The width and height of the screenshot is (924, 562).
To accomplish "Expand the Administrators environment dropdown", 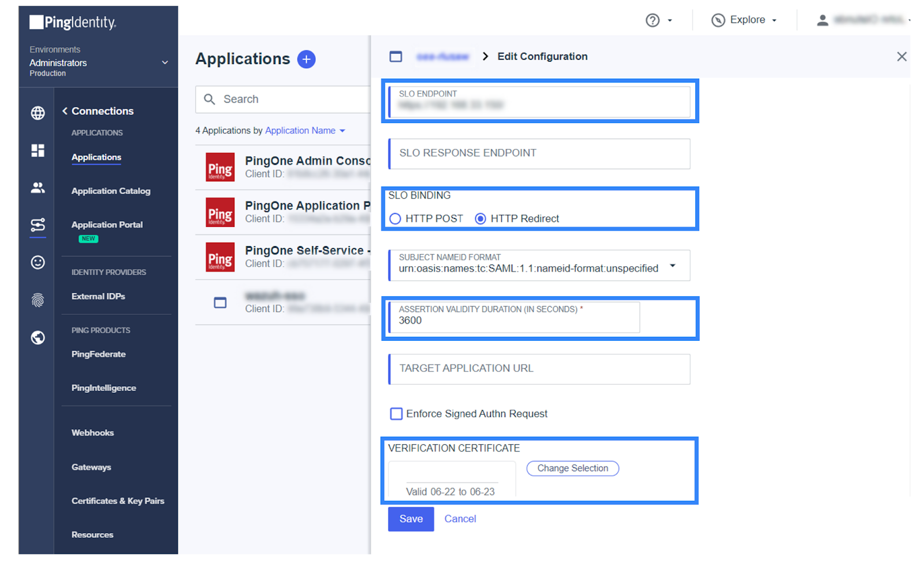I will tap(165, 63).
